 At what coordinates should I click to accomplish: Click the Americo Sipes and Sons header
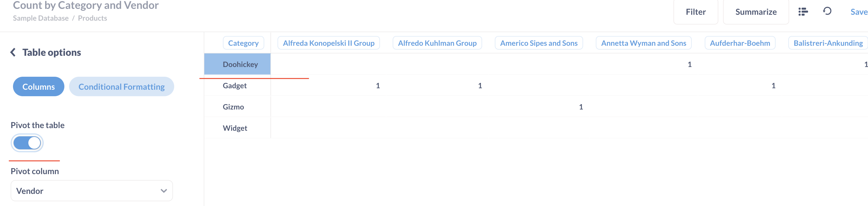539,43
